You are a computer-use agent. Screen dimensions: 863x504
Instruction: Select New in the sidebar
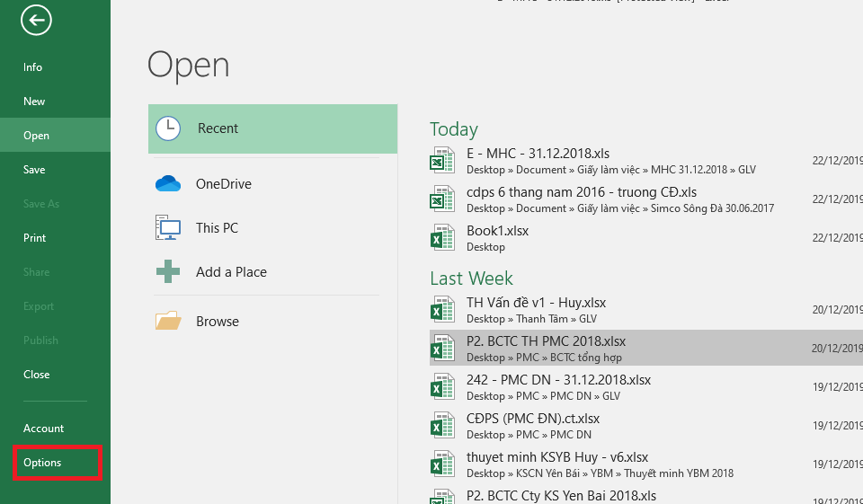34,102
